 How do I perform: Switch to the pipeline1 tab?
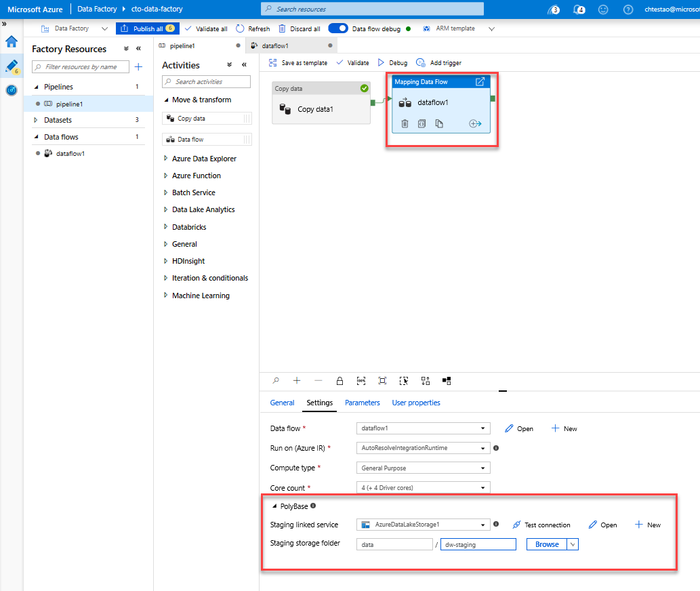[199, 45]
